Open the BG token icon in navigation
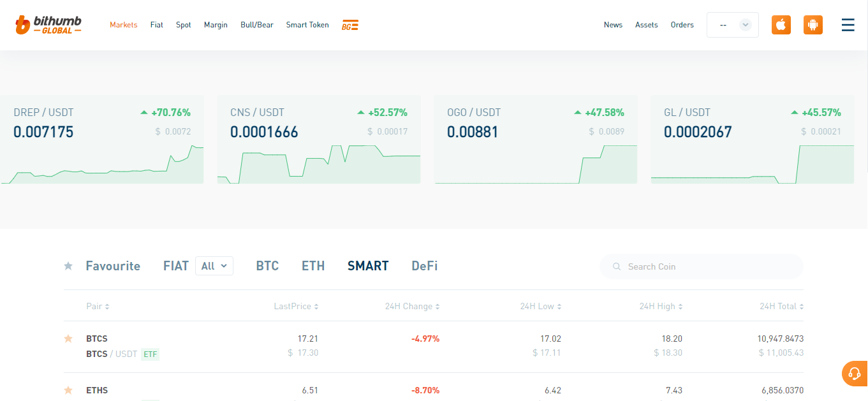Viewport: 868px width, 401px height. [x=350, y=26]
